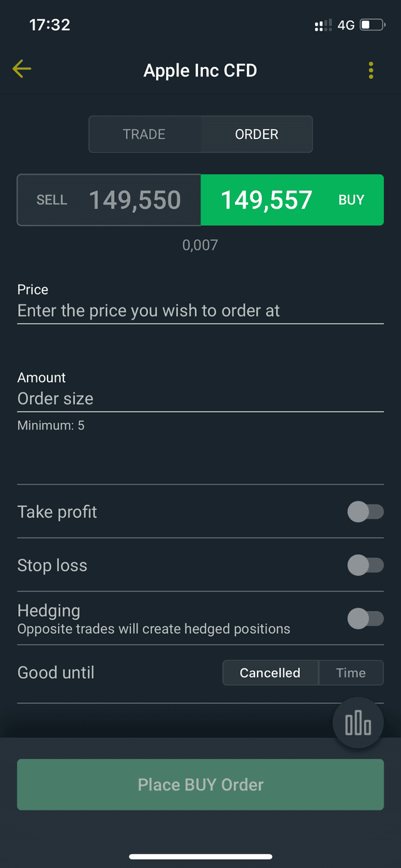Select the Amount order size field
This screenshot has width=401, height=868.
point(200,398)
